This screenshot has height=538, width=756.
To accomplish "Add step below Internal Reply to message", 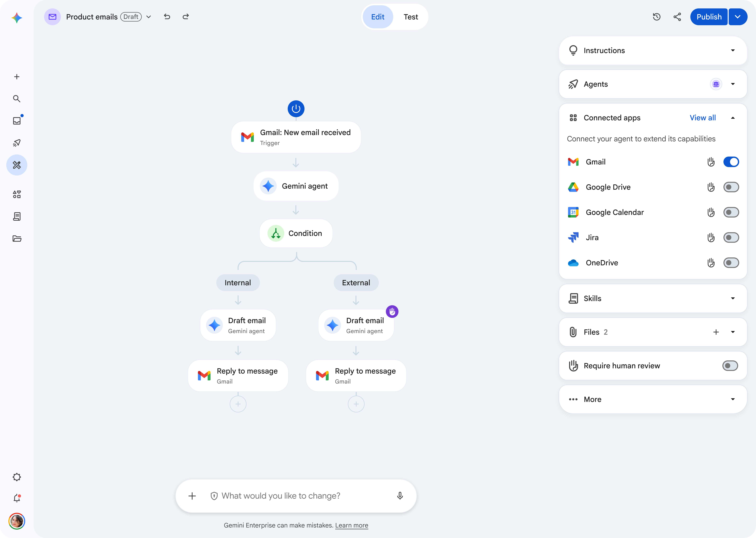I will (238, 404).
